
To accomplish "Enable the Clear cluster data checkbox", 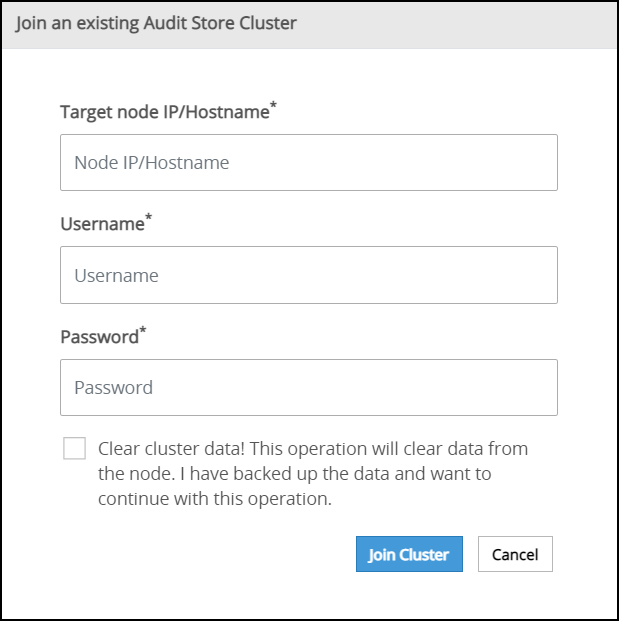I will (x=74, y=448).
